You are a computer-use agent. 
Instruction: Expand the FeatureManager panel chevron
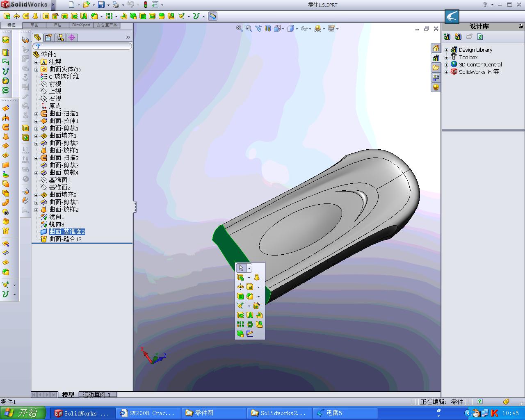pyautogui.click(x=128, y=37)
